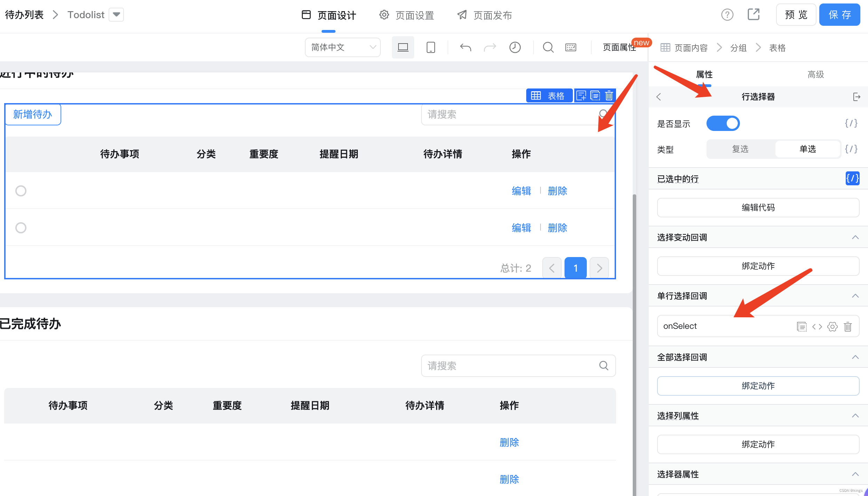The height and width of the screenshot is (496, 868).
Task: Open the help question mark icon
Action: [x=727, y=15]
